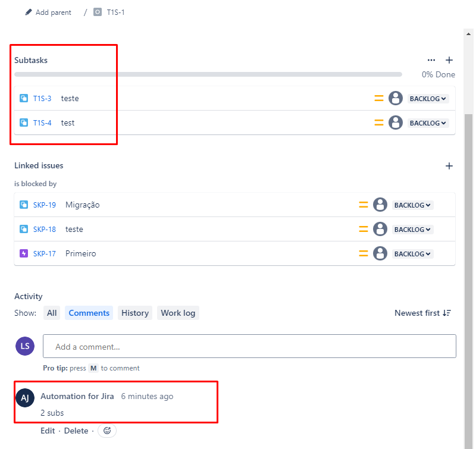The image size is (476, 449).
Task: Open BACKLOG status dropdown for SKP-17
Action: tap(412, 253)
